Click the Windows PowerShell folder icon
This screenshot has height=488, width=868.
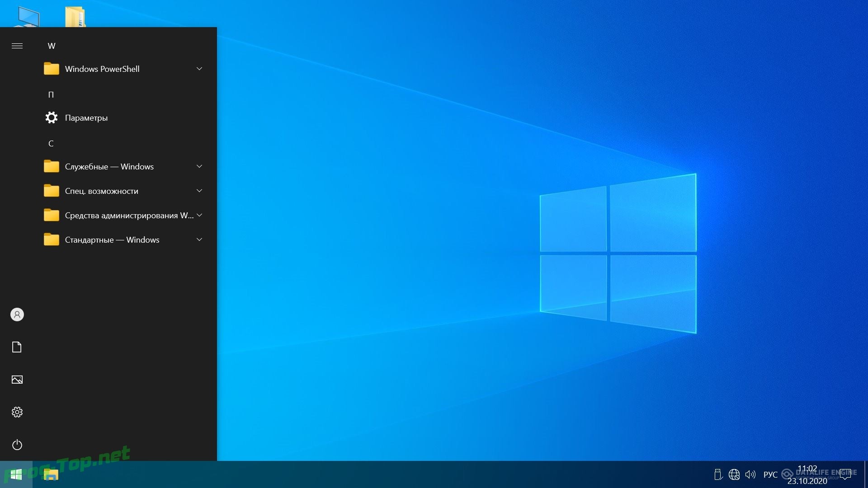tap(52, 69)
